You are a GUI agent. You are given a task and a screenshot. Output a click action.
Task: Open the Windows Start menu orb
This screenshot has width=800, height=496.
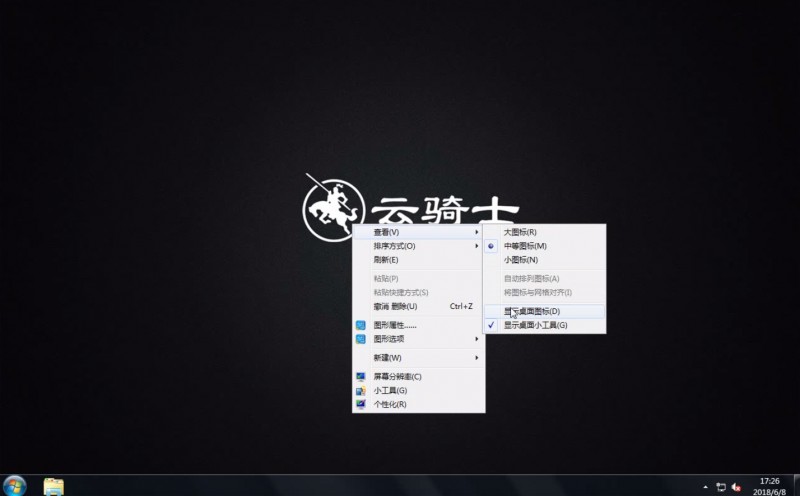(x=14, y=486)
